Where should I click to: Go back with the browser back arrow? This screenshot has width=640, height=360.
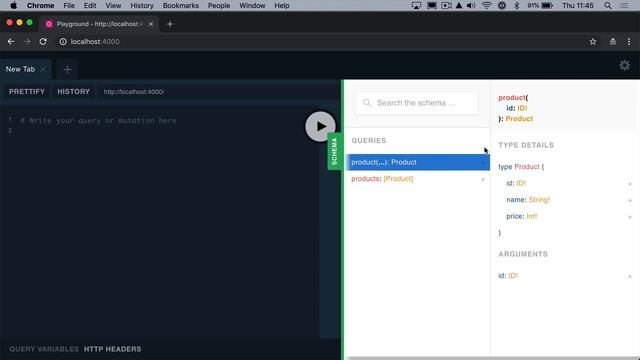pos(11,42)
